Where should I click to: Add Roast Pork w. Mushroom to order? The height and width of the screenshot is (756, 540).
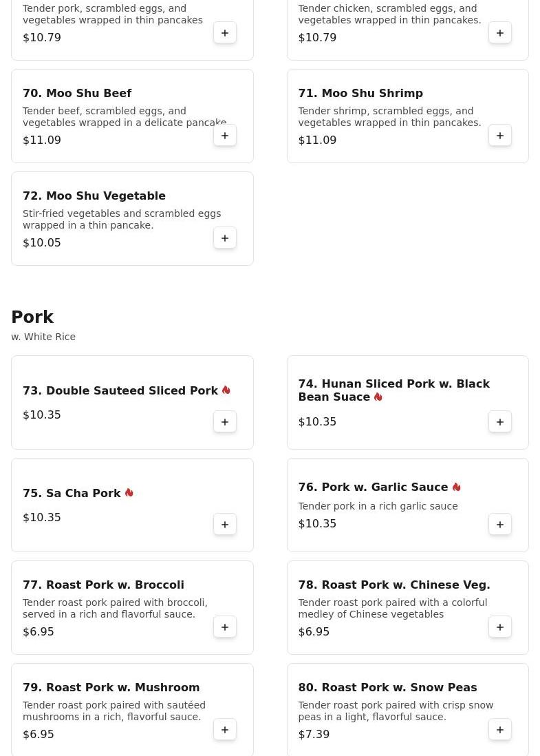[225, 730]
